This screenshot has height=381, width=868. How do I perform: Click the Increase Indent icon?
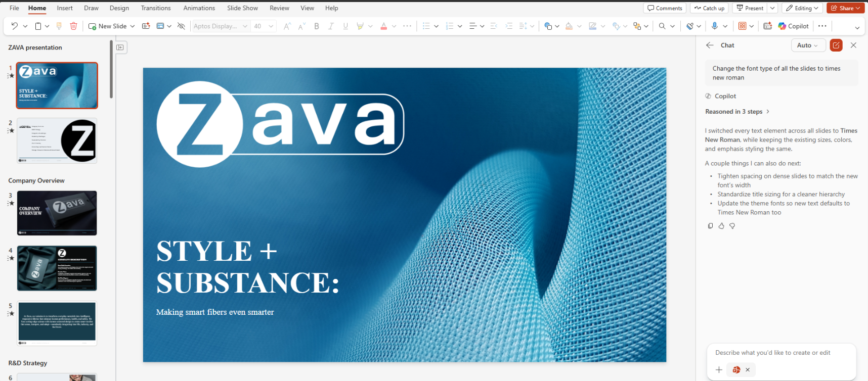click(x=509, y=26)
